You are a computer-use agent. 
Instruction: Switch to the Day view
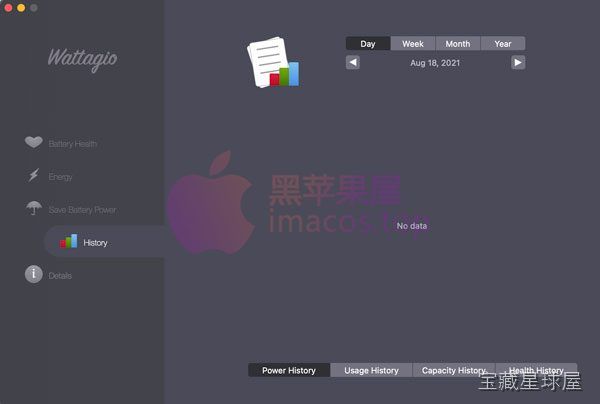[x=368, y=44]
